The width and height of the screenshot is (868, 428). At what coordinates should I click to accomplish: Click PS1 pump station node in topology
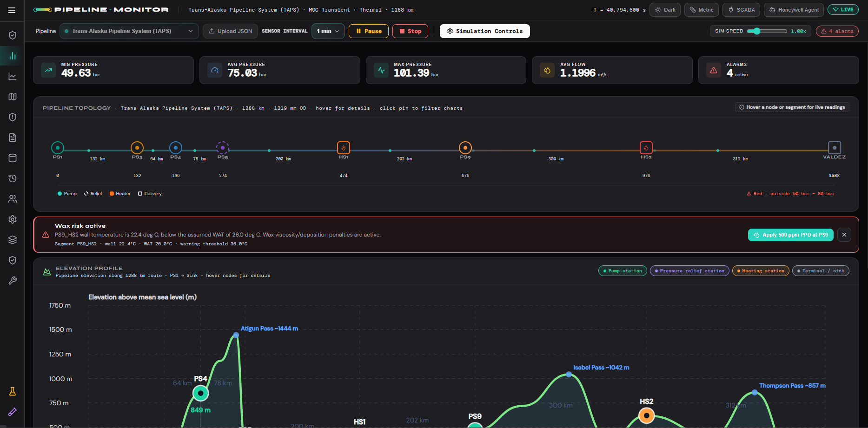(58, 148)
